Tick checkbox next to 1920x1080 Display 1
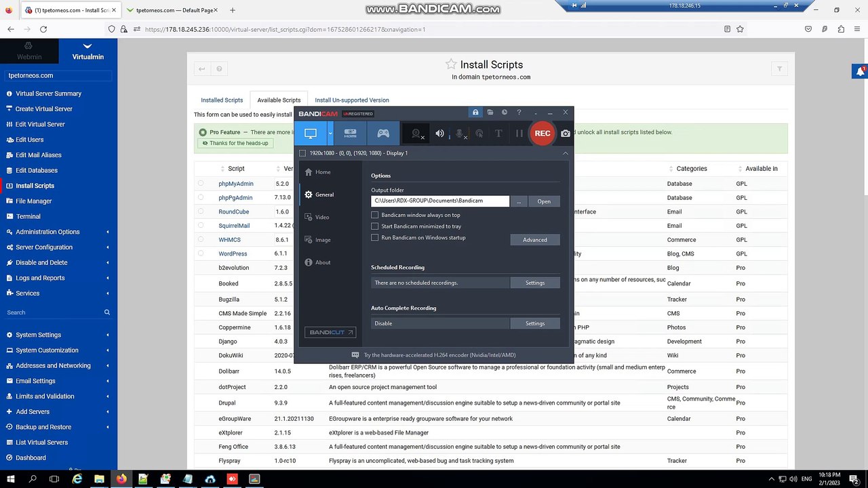The width and height of the screenshot is (868, 488). coord(302,153)
